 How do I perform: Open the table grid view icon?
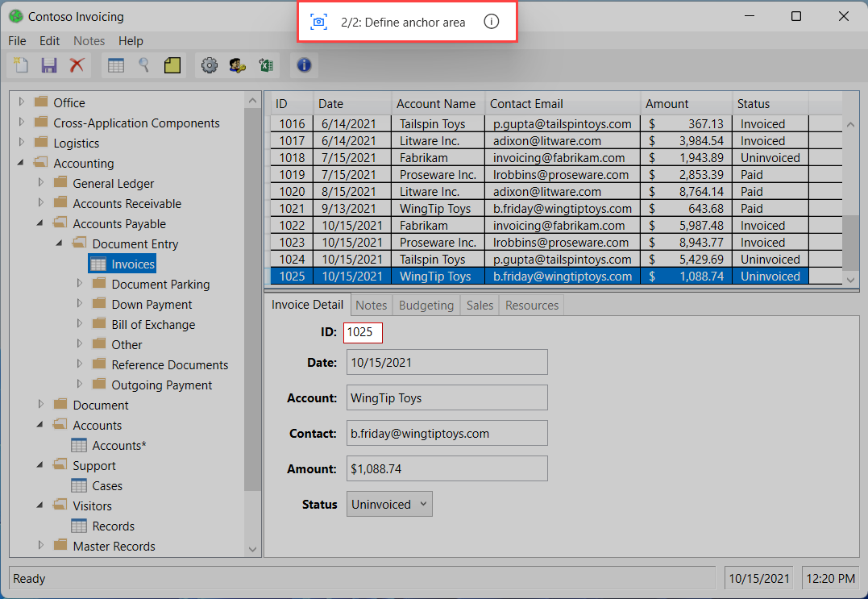[115, 65]
